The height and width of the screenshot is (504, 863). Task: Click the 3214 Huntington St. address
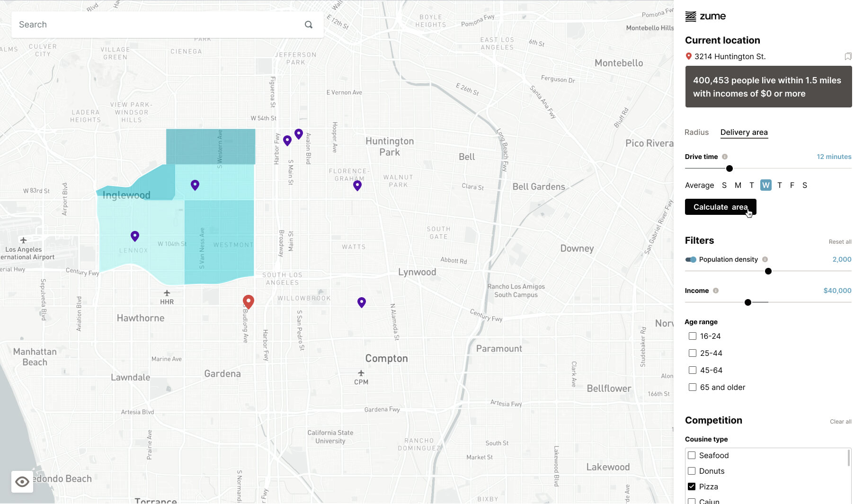730,56
